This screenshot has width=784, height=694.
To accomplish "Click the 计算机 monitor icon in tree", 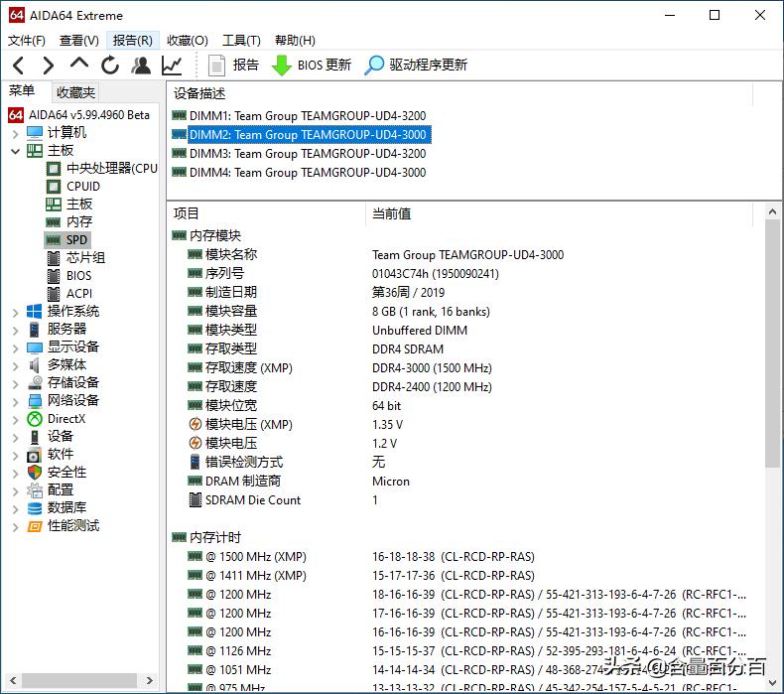I will click(35, 133).
